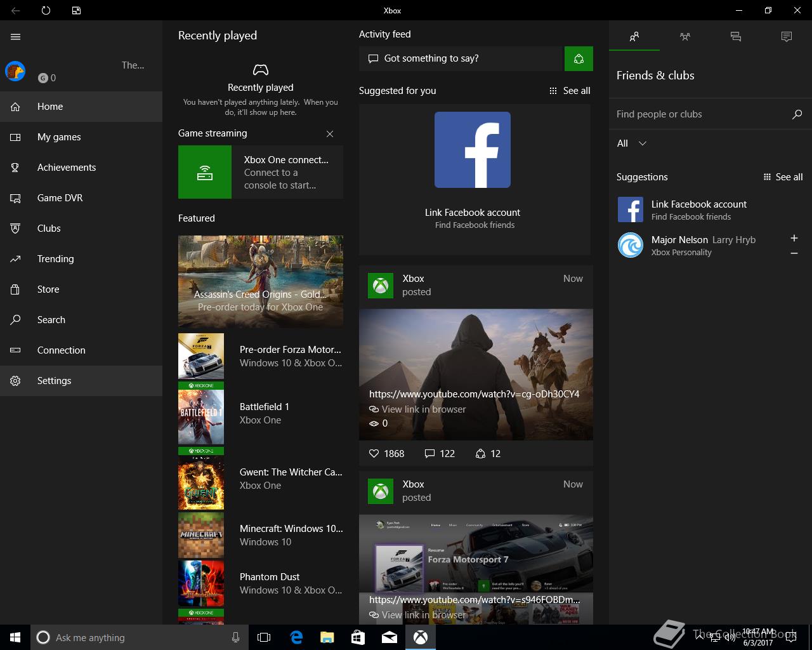Click the Cortana microphone icon
The image size is (812, 650).
click(x=235, y=637)
